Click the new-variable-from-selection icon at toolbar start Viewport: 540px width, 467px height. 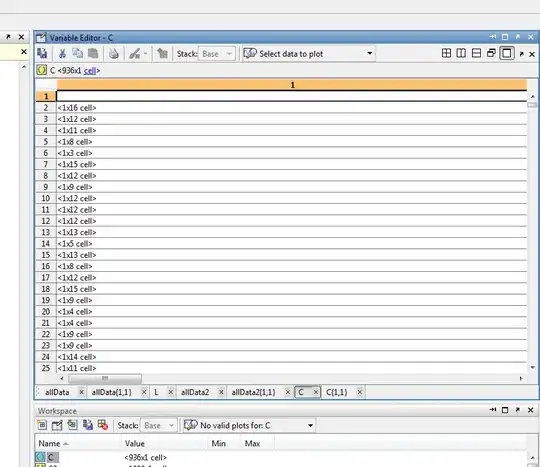click(x=42, y=53)
